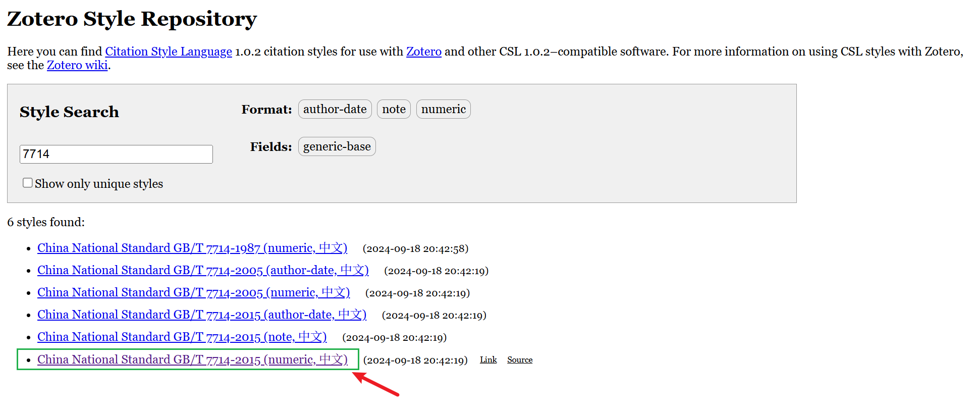Screen dimensions: 980x410
Task: Open GB/T 7714-2005 (author-date) style
Action: tap(203, 270)
